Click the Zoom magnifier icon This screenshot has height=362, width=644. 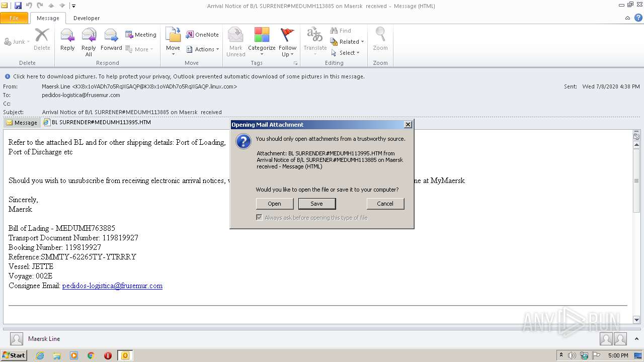380,40
